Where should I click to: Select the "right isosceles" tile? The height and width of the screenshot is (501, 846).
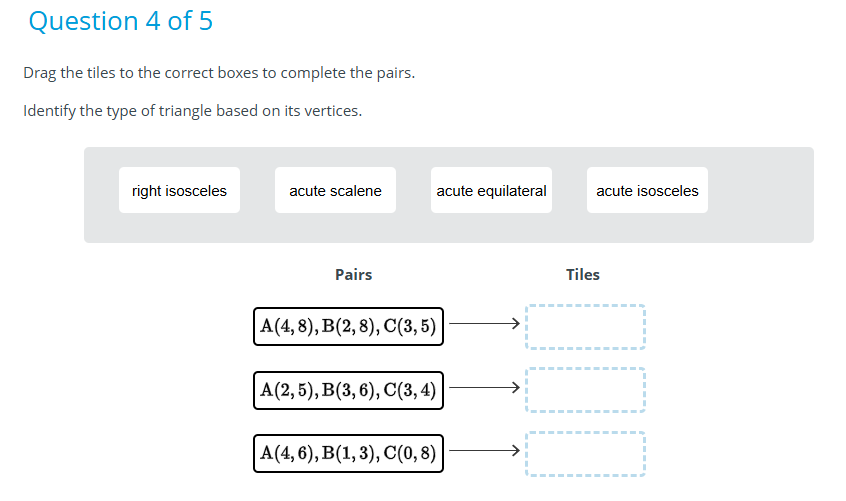(x=180, y=190)
